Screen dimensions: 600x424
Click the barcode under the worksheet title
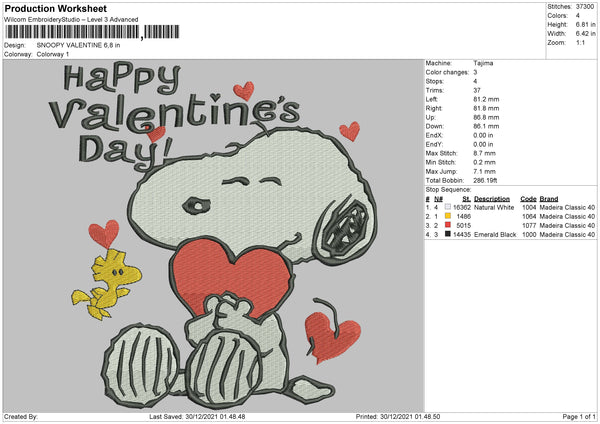pos(91,32)
